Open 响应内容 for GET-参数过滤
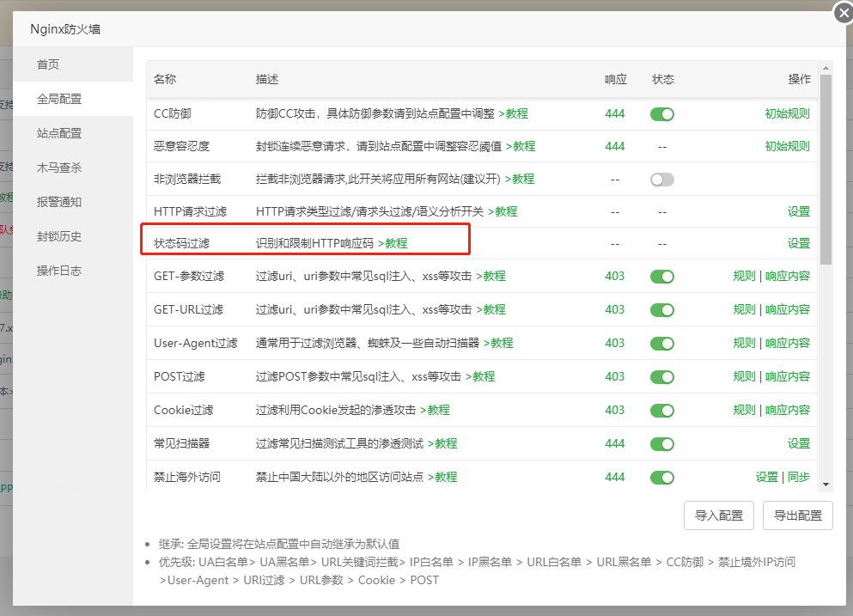Image resolution: width=853 pixels, height=616 pixels. pos(787,276)
